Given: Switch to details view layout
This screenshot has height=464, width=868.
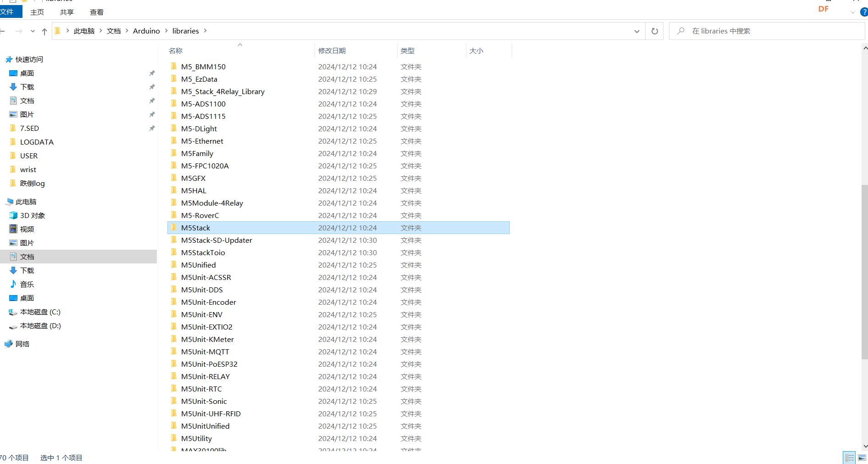Looking at the screenshot, I should click(850, 458).
